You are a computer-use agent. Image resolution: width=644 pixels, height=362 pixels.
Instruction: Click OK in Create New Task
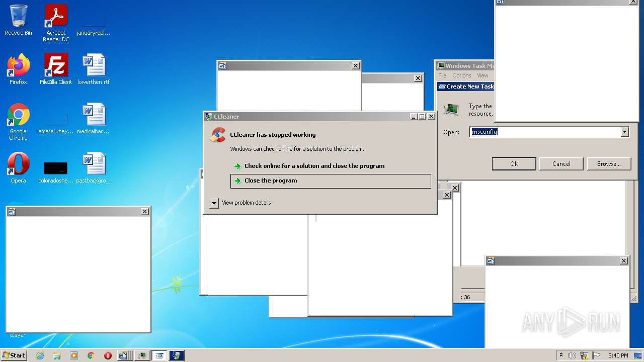tap(514, 164)
